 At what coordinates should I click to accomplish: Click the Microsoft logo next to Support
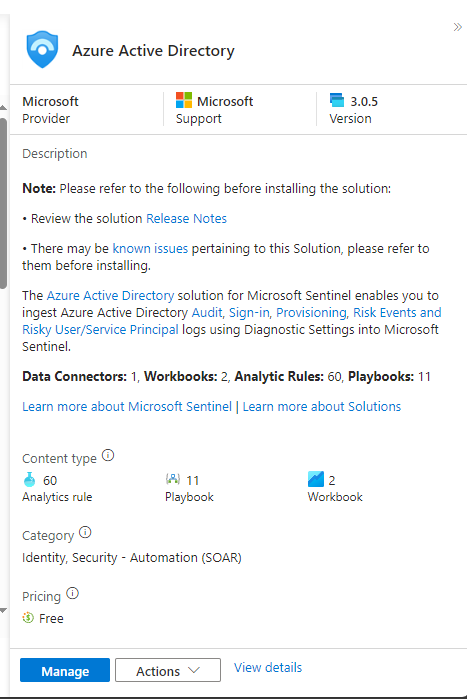coord(184,100)
